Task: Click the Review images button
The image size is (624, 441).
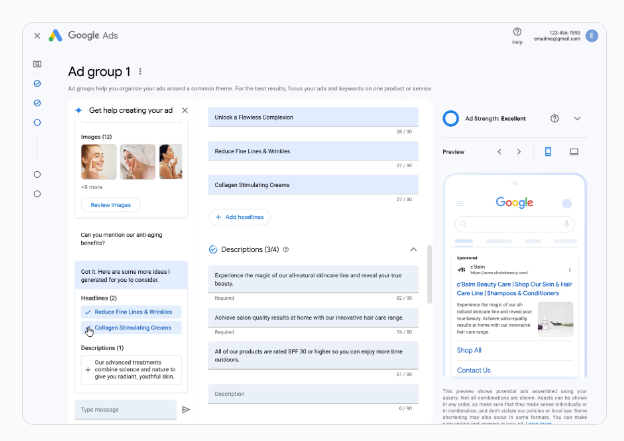Action: 111,205
